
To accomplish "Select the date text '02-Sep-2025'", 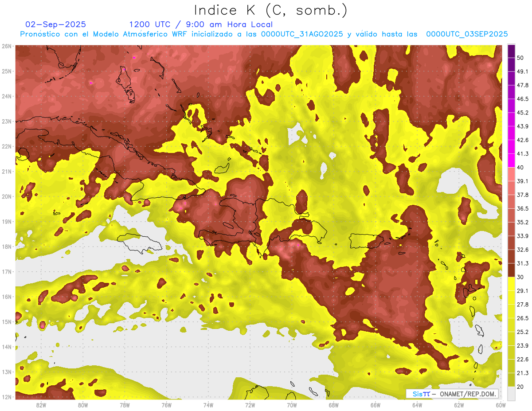I will pos(56,24).
